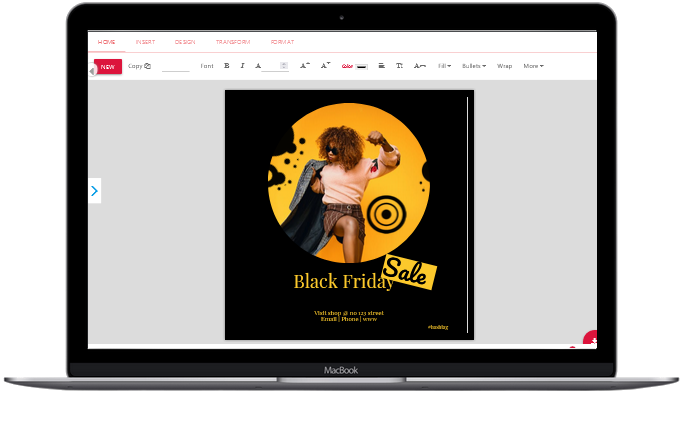
Task: Click the font name input field
Action: click(x=175, y=66)
